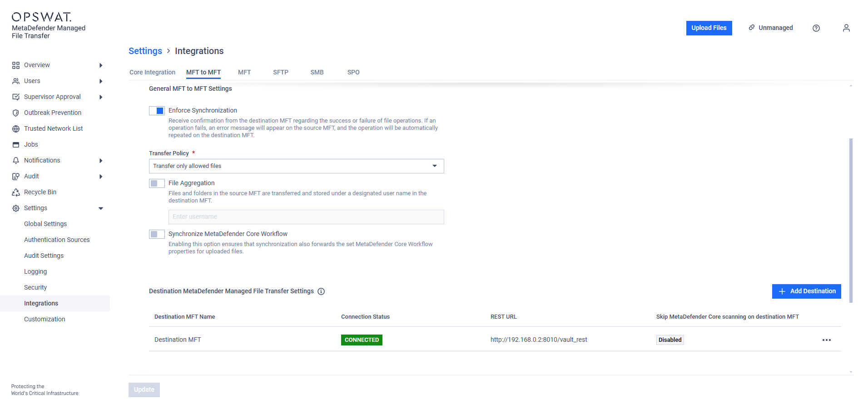Image resolution: width=868 pixels, height=399 pixels.
Task: Click the OPSWAT logo
Action: (41, 17)
